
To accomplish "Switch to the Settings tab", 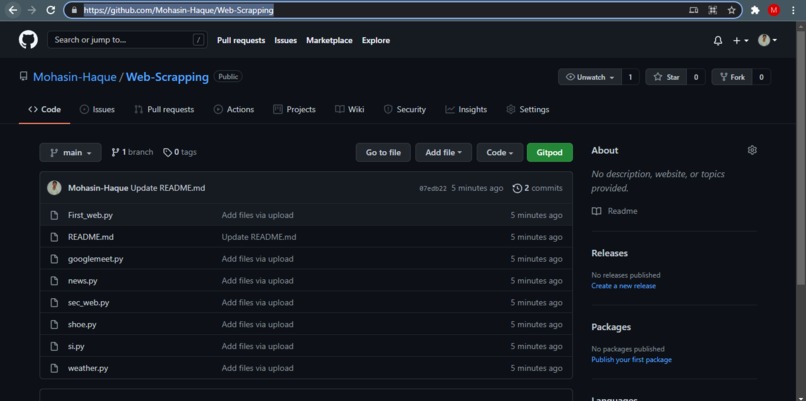I will coord(527,109).
